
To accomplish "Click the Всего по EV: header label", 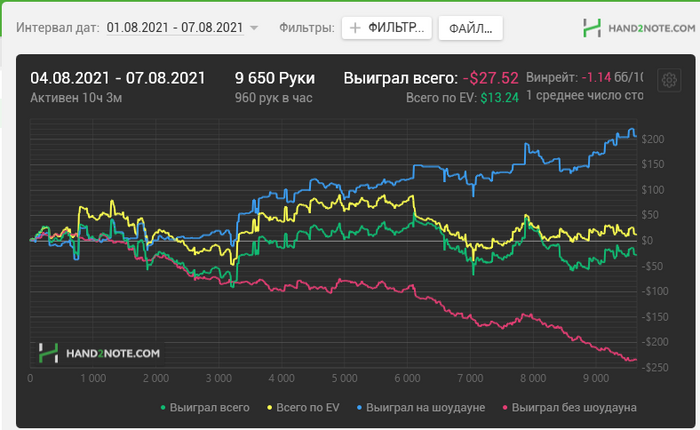I will point(441,98).
